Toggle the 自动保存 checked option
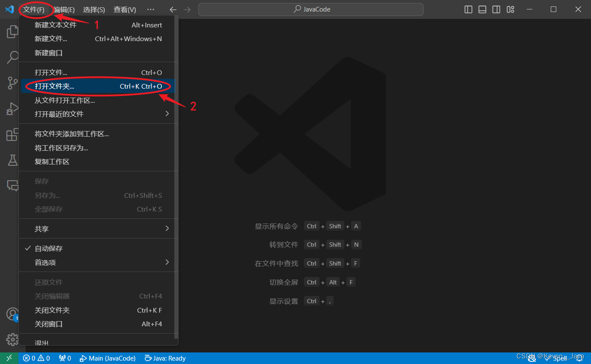 tap(98, 248)
